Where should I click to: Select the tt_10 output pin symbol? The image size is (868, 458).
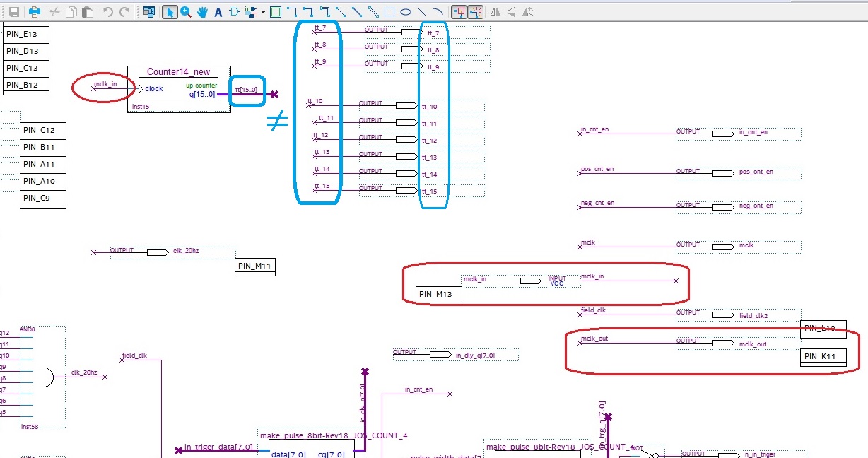tap(406, 105)
